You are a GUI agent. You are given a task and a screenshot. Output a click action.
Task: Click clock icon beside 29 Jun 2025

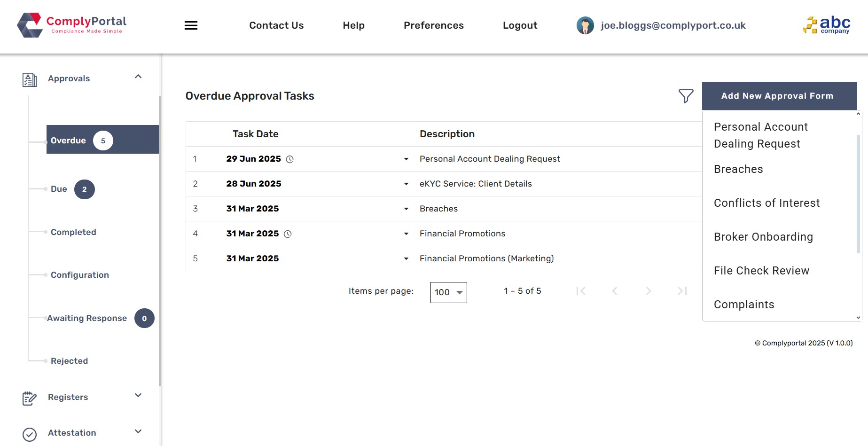coord(290,159)
